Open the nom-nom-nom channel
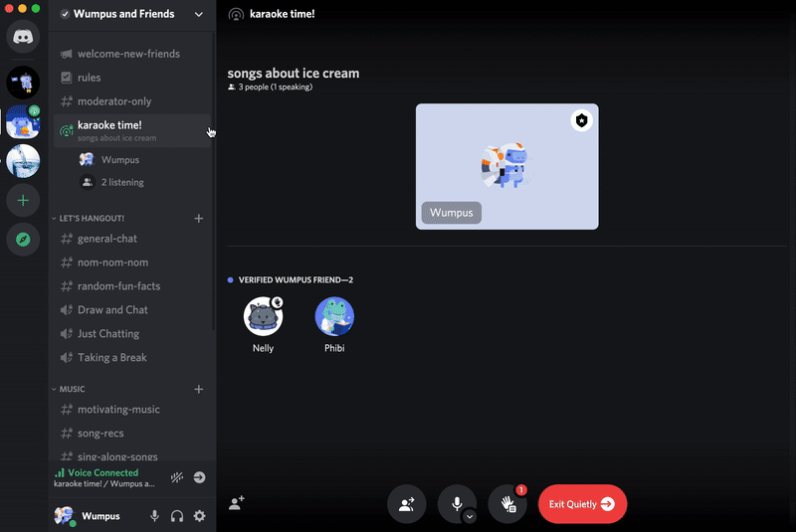Viewport: 796px width, 532px height. 132,263
